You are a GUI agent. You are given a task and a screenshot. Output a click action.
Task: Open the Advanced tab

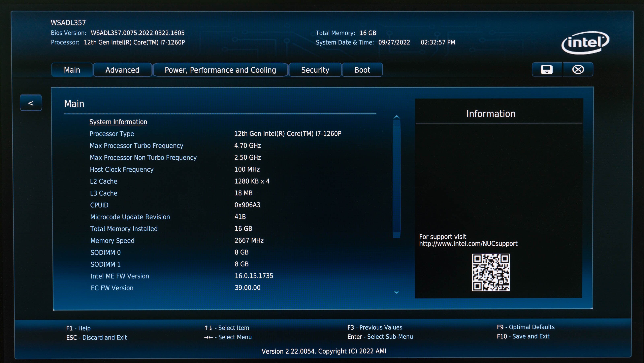tap(122, 70)
